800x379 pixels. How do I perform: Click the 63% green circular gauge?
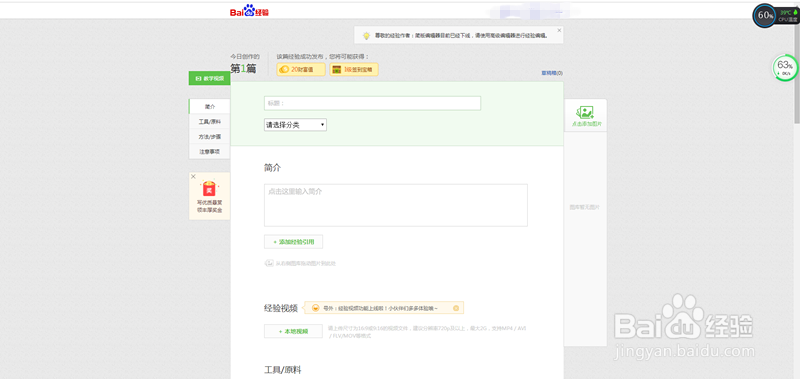(x=785, y=67)
